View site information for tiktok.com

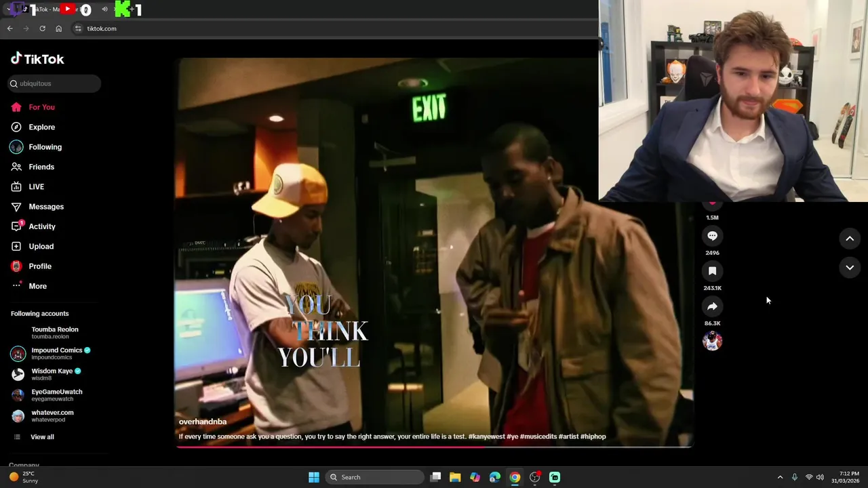(78, 28)
